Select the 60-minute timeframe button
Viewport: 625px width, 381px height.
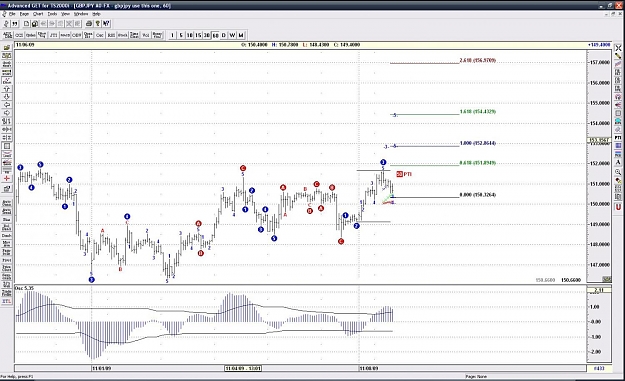pos(215,35)
